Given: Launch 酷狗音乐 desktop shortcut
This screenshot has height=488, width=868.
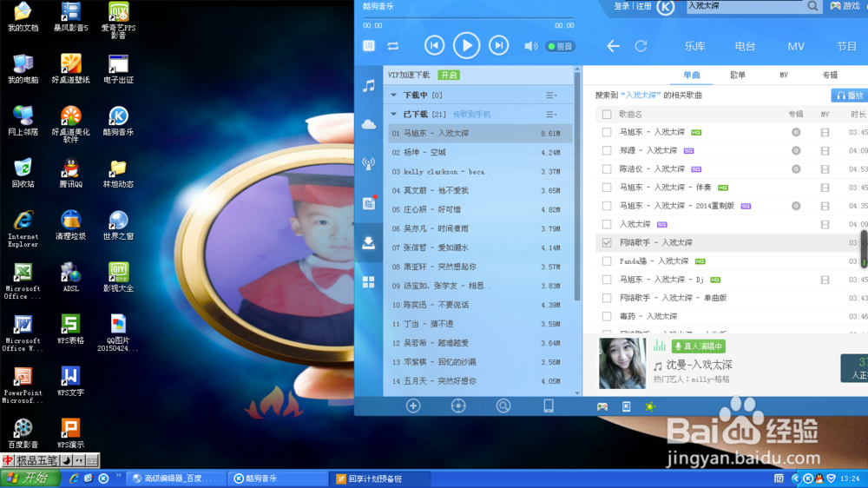Looking at the screenshot, I should pyautogui.click(x=118, y=121).
